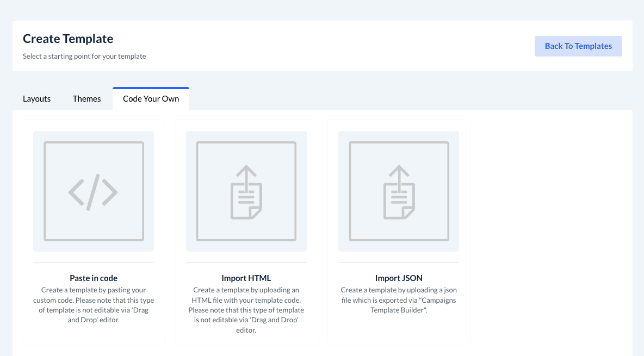Click the Create Template heading
The image size is (644, 356).
pos(68,39)
